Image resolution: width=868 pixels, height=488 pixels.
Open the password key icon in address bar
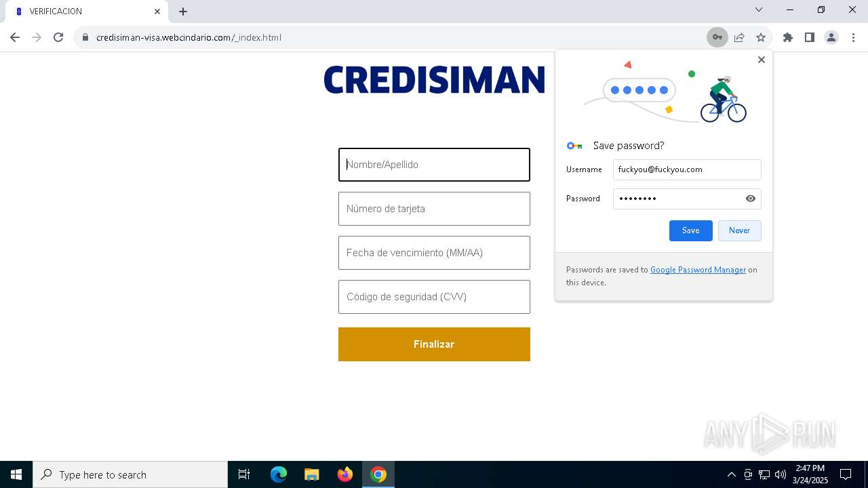click(x=717, y=37)
